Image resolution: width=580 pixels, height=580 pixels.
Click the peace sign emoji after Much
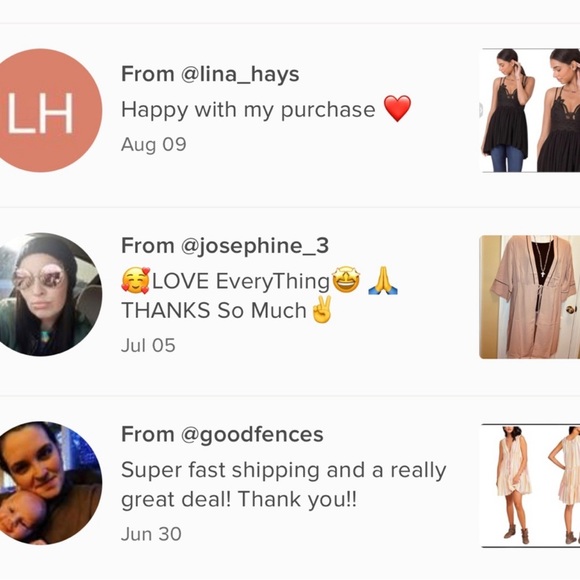(322, 309)
